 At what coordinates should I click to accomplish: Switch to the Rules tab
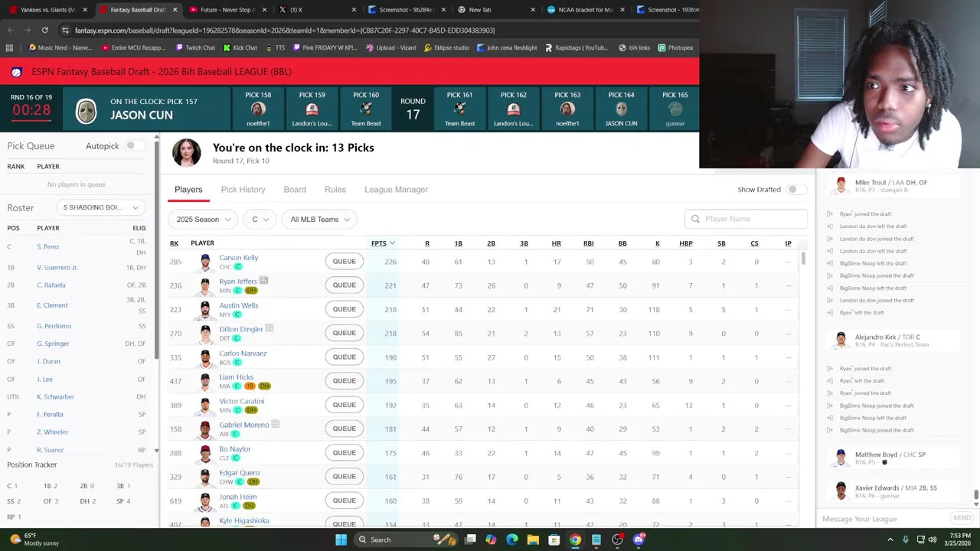[335, 189]
